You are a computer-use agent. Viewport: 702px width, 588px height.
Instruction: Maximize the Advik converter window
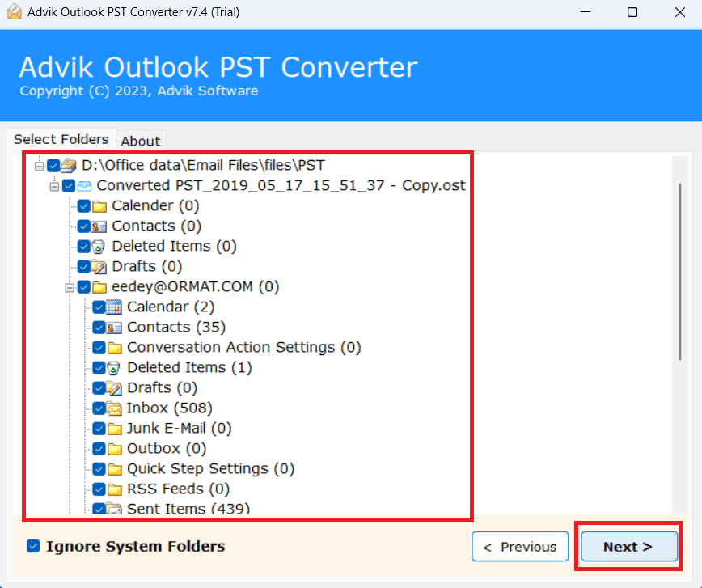[632, 12]
